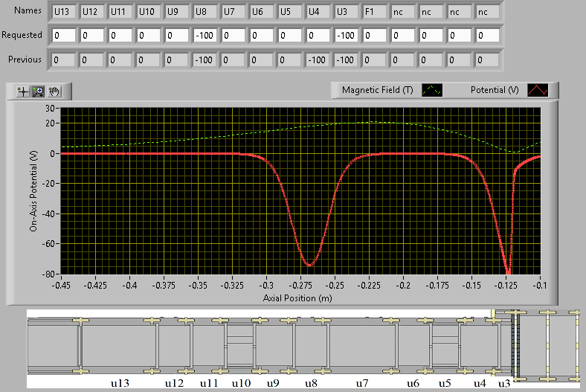
Task: Click the Requested value field for U13
Action: (63, 36)
